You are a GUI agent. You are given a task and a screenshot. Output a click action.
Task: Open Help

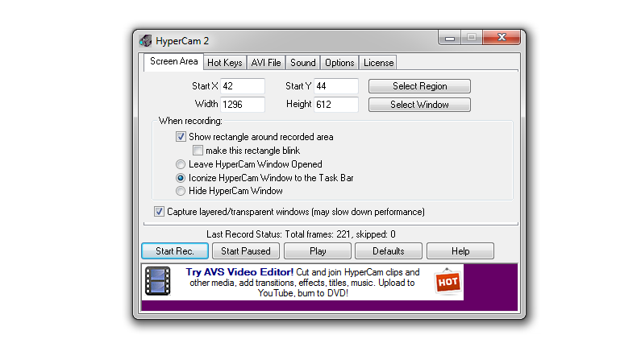460,250
